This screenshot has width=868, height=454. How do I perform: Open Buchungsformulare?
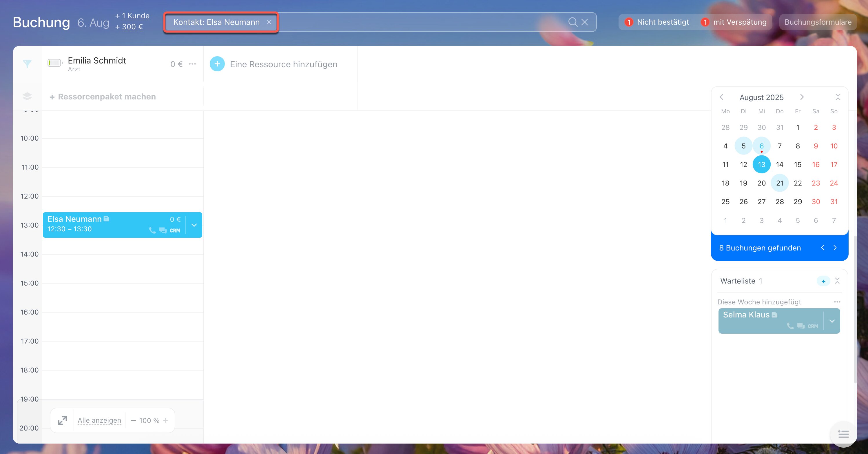click(818, 22)
